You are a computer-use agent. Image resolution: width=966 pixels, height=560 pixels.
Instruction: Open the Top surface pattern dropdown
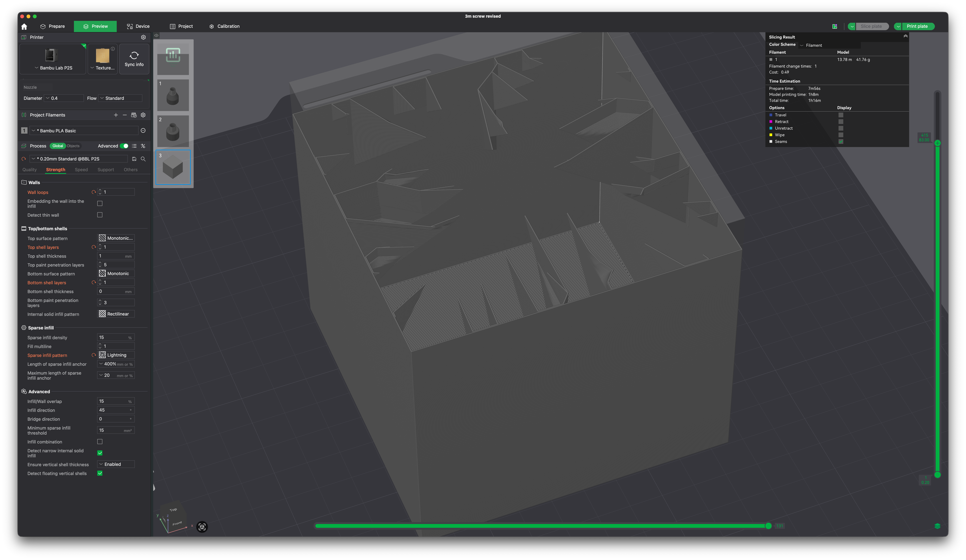point(116,238)
